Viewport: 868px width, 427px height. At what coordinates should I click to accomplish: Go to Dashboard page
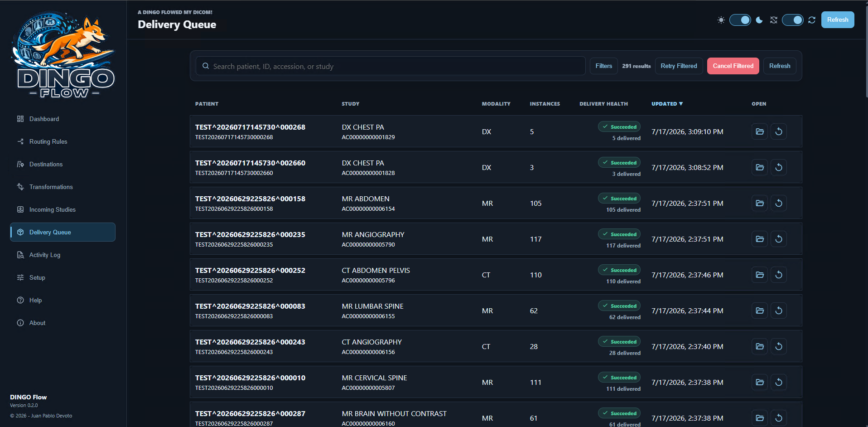(63, 119)
